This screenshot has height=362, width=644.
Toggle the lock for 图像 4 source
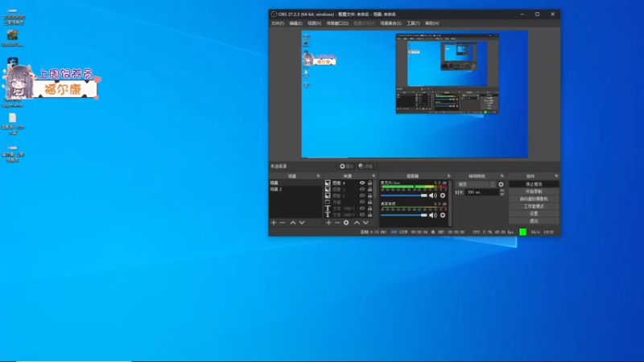point(369,183)
